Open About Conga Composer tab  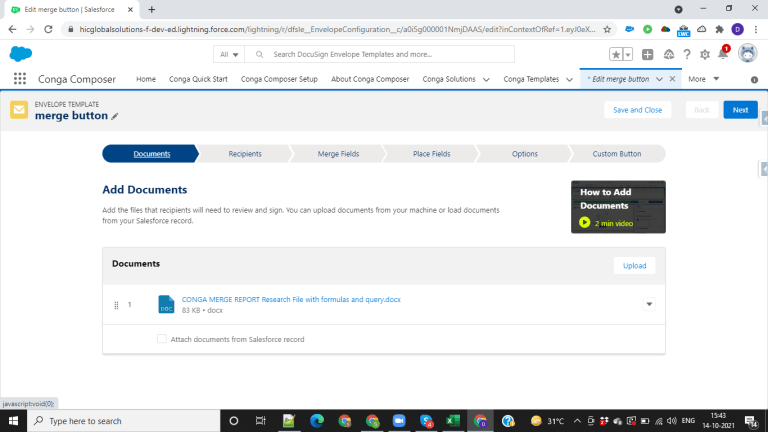click(370, 79)
